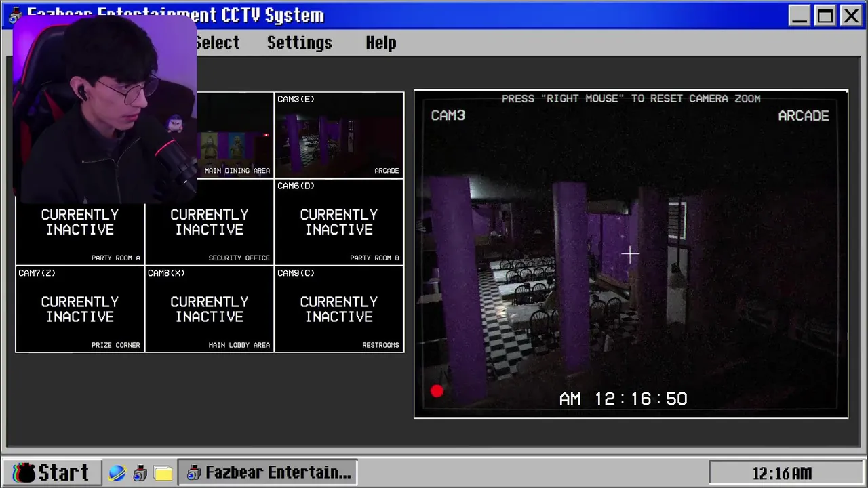Screen dimensions: 868x488
Task: Open the partially hidden Select menu
Action: 218,43
